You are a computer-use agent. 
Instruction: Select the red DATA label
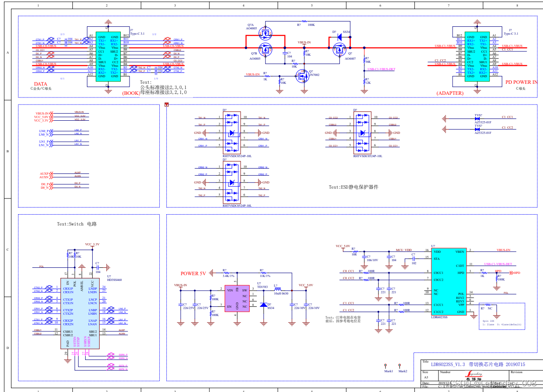40,84
